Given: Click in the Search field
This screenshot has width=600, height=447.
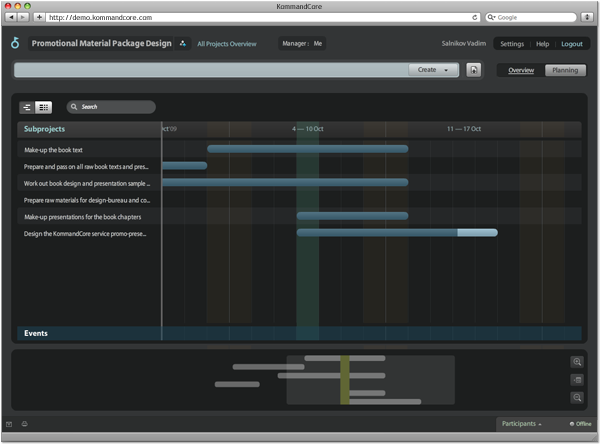Looking at the screenshot, I should (x=111, y=107).
